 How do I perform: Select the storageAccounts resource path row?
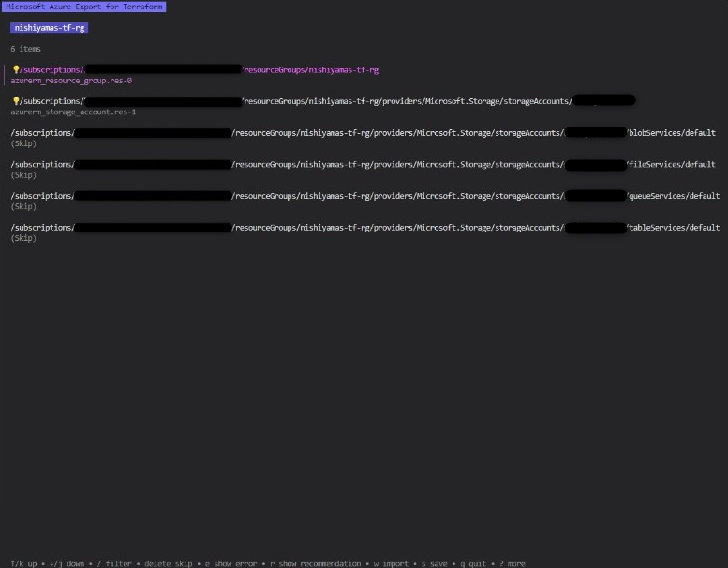323,101
